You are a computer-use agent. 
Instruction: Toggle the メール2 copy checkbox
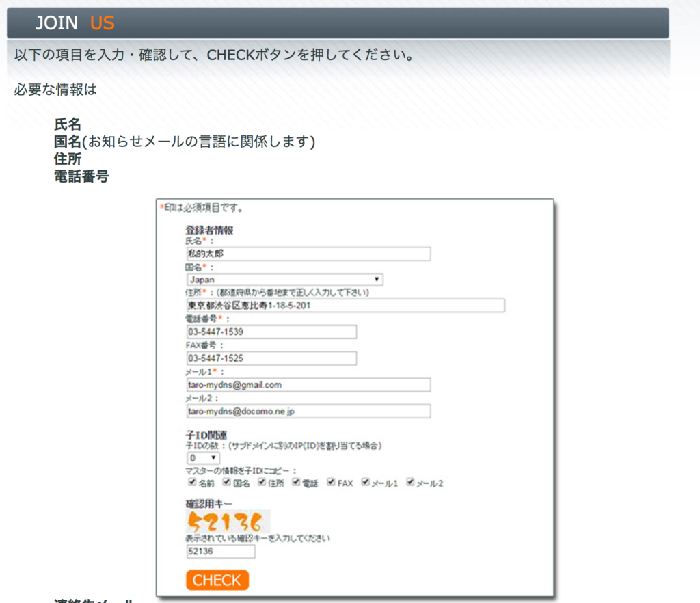[x=410, y=482]
